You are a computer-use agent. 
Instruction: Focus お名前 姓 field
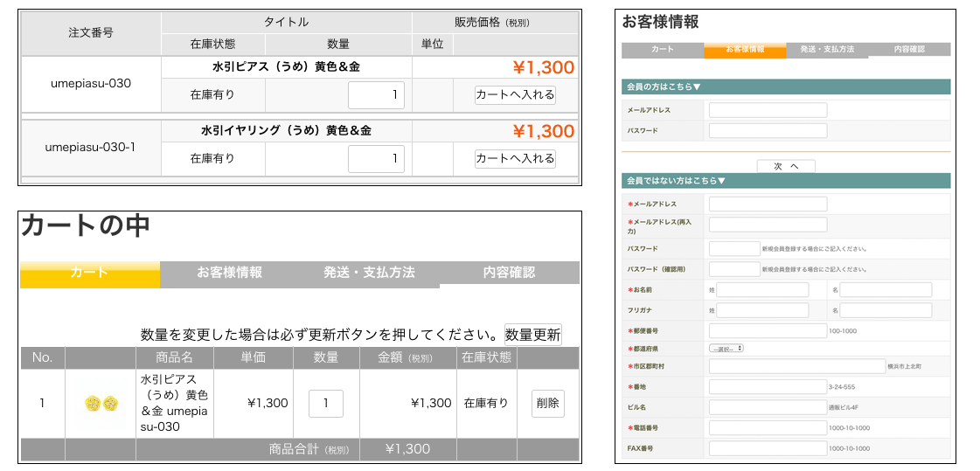point(762,290)
